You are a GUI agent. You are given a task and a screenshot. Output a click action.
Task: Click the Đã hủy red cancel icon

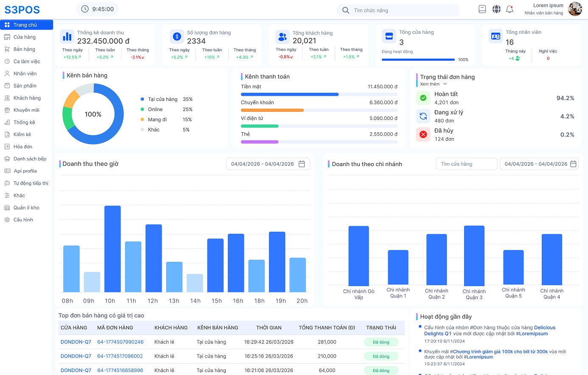(x=423, y=134)
